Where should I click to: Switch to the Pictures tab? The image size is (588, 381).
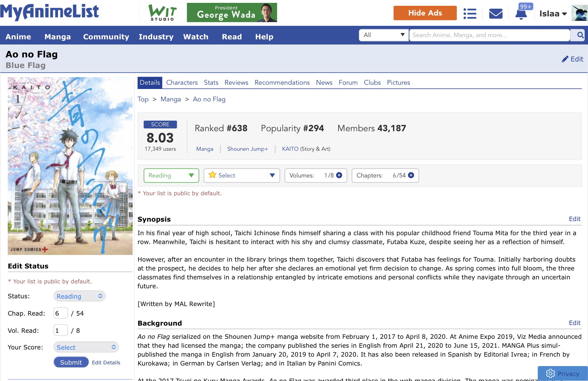[x=399, y=83]
